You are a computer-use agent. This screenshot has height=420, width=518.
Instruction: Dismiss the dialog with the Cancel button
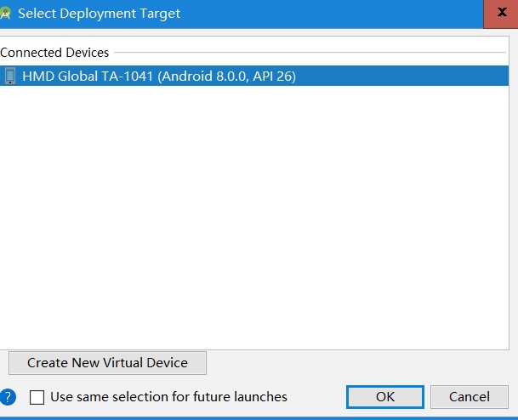tap(470, 397)
